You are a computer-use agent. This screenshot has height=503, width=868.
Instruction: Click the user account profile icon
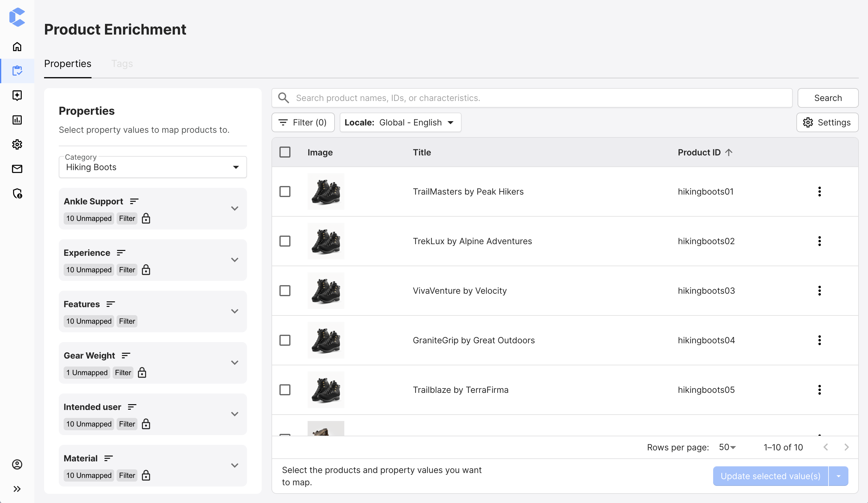(17, 464)
